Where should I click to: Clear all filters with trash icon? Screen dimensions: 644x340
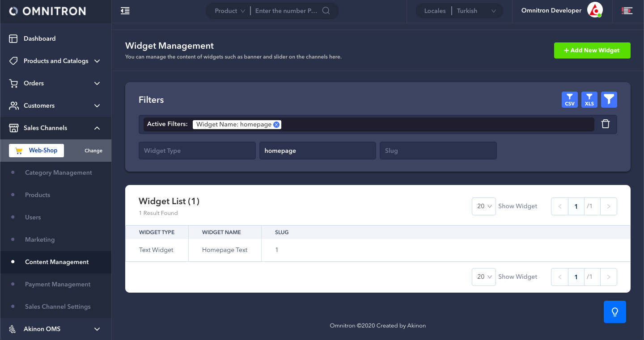(x=606, y=124)
